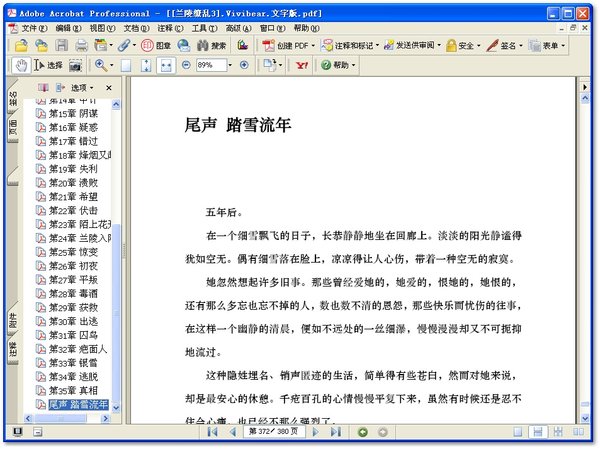The image size is (600, 449).
Task: Click the Save disk icon
Action: 61,46
